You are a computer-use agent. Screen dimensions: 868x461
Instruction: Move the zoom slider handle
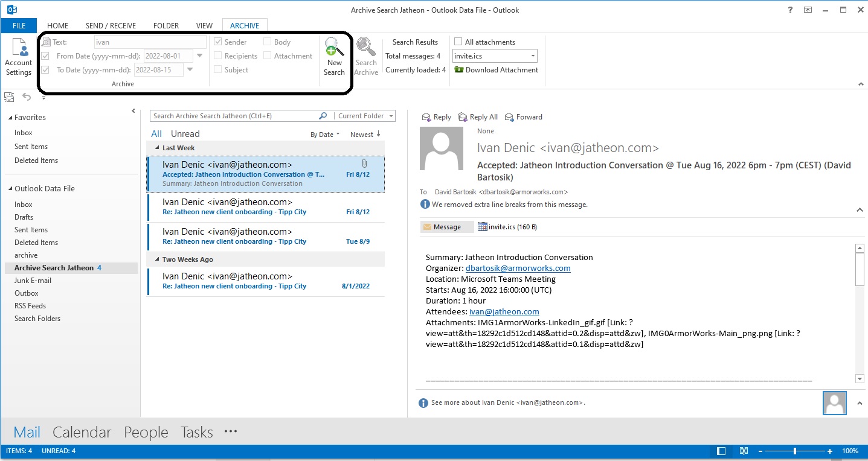(795, 451)
